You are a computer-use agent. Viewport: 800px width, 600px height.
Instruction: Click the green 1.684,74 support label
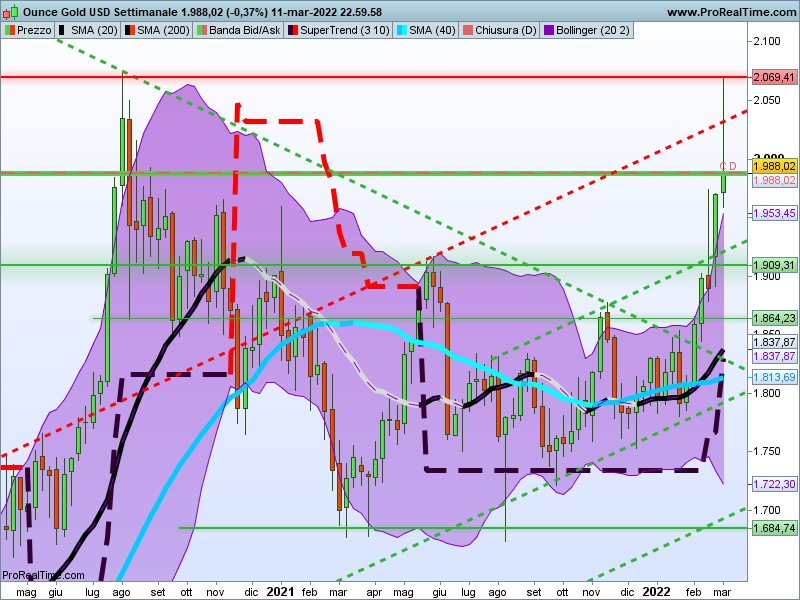[x=774, y=528]
